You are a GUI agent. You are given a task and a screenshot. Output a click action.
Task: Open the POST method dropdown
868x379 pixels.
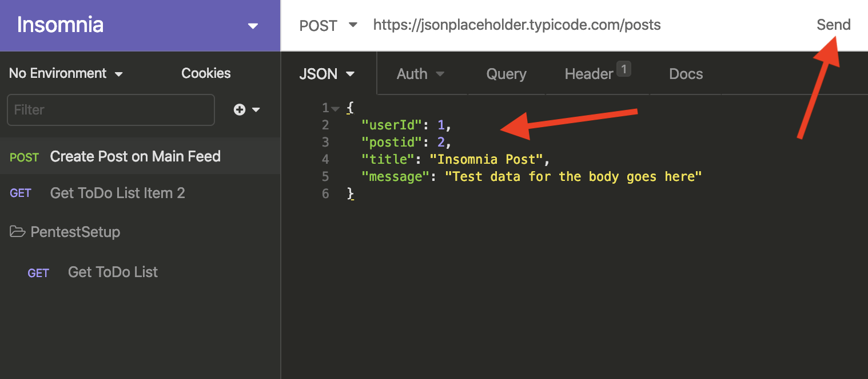pyautogui.click(x=329, y=25)
